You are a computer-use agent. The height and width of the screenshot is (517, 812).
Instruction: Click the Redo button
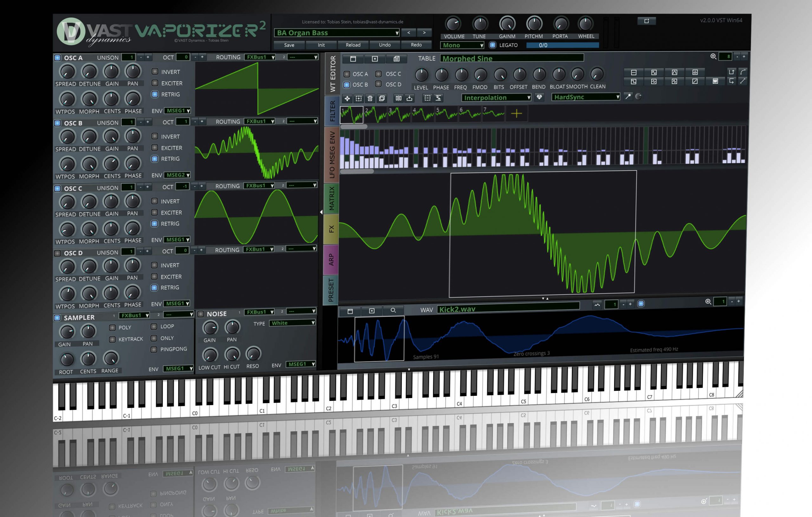[x=416, y=45]
